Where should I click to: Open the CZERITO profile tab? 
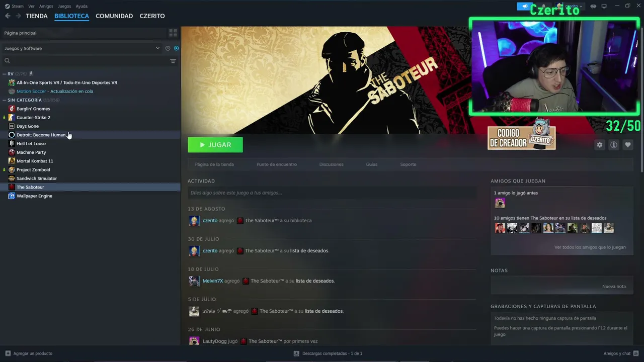tap(152, 16)
